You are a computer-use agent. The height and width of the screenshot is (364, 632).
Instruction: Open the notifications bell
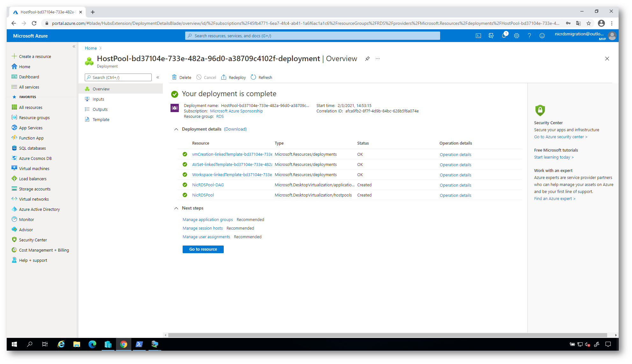point(504,36)
